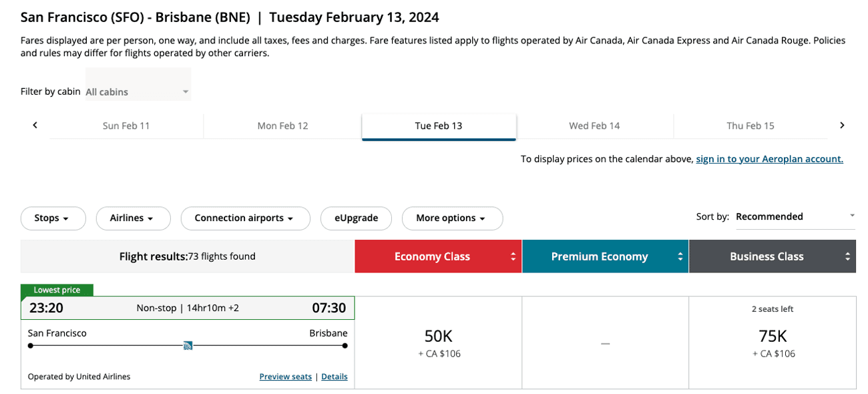
Task: Click the airline logo on the flight path
Action: tap(188, 345)
